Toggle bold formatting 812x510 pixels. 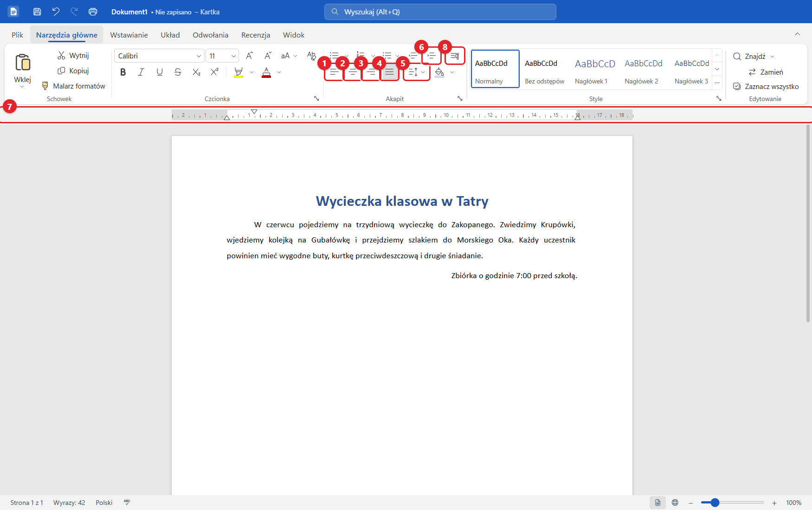coord(123,72)
